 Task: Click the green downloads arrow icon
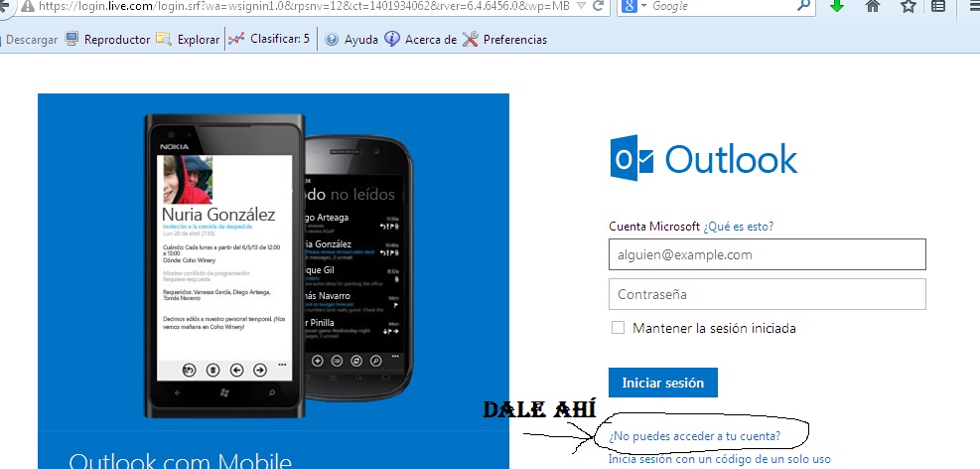[x=837, y=6]
